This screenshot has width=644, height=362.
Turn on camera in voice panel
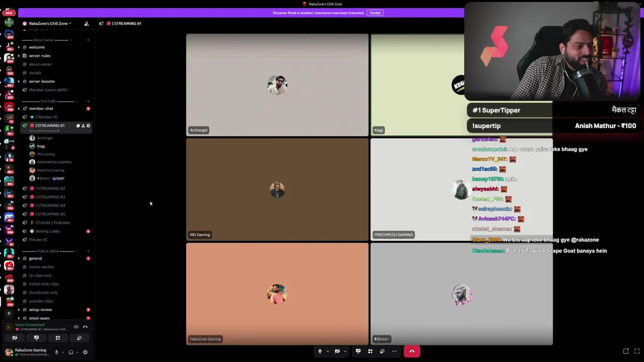[x=15, y=338]
